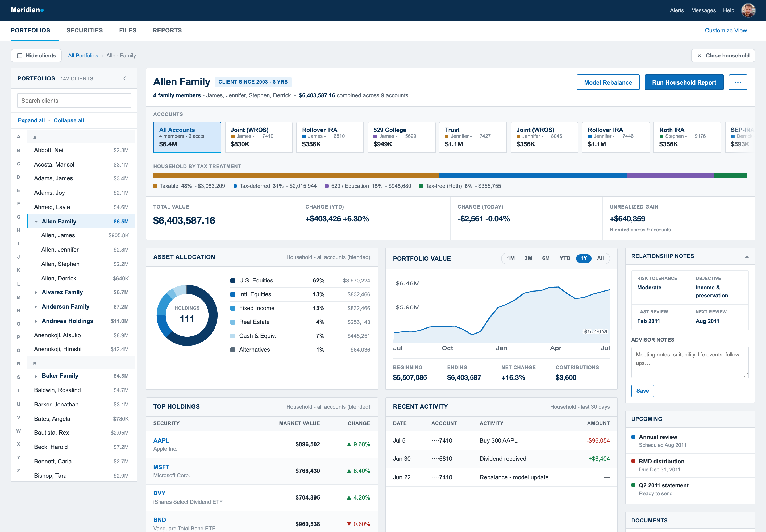Click the Close household button
Screen dimensions: 766x532
(723, 56)
